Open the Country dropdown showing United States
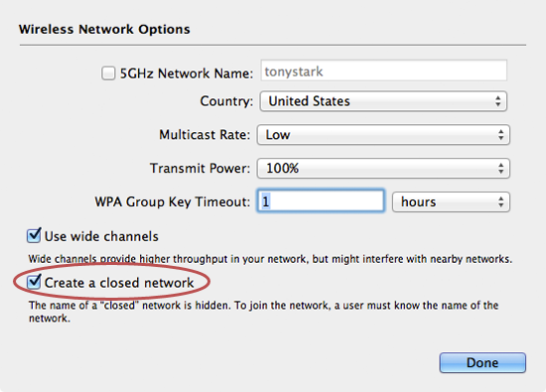The height and width of the screenshot is (392, 546). click(x=383, y=101)
